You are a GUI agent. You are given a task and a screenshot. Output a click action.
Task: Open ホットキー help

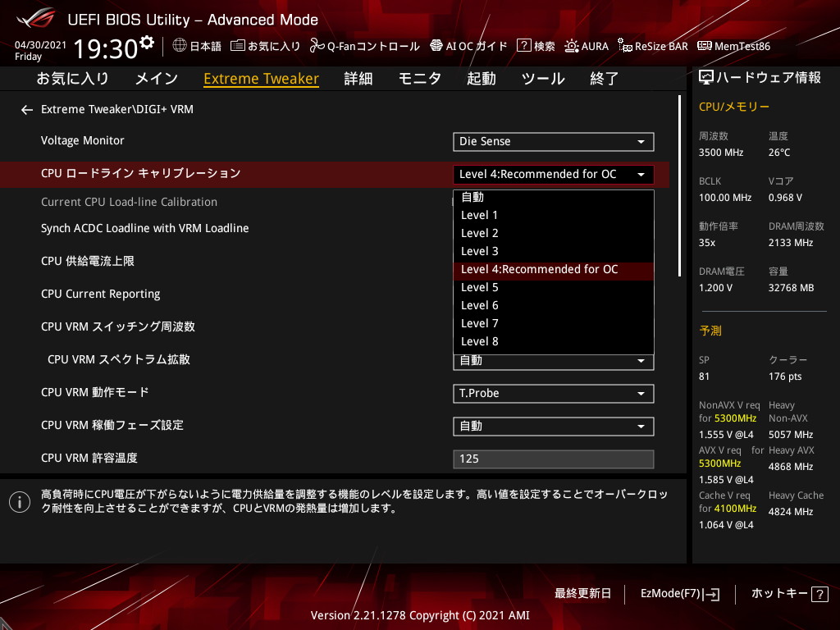(789, 594)
